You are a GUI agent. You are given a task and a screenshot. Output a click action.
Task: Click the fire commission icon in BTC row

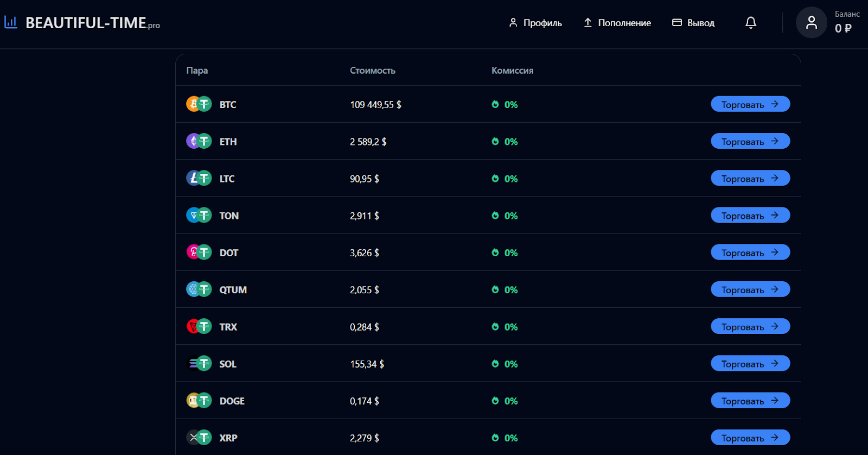(x=495, y=104)
